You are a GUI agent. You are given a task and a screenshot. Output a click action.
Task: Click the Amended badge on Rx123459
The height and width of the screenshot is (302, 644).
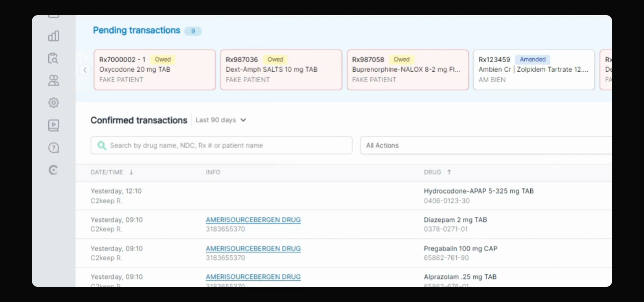point(533,60)
